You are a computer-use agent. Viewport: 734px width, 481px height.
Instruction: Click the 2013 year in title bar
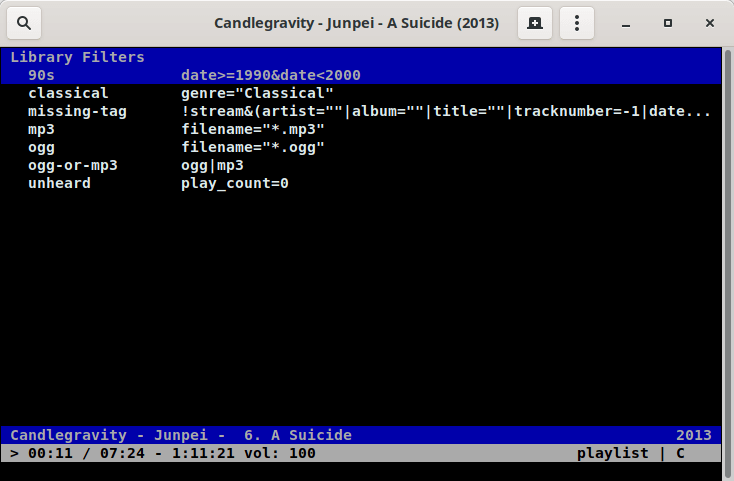point(694,435)
